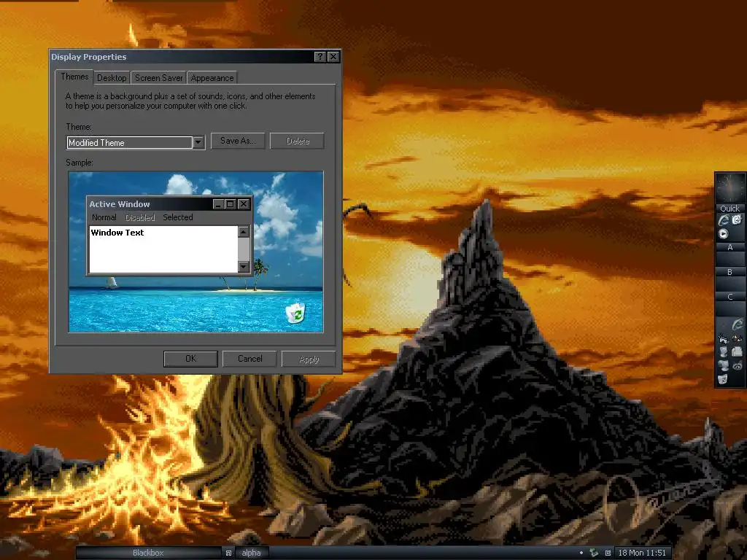Click the sample preview scroll up arrow
Viewport: 747px width, 560px height.
click(x=244, y=231)
